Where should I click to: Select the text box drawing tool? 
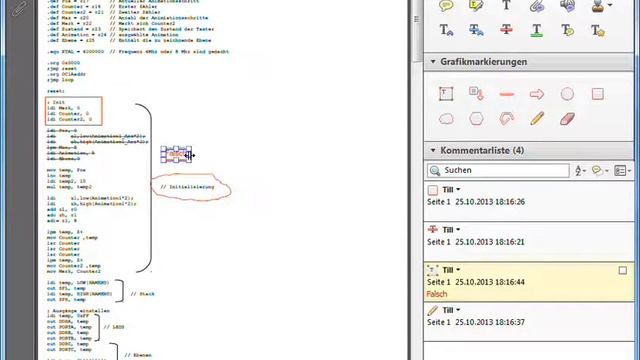click(446, 94)
